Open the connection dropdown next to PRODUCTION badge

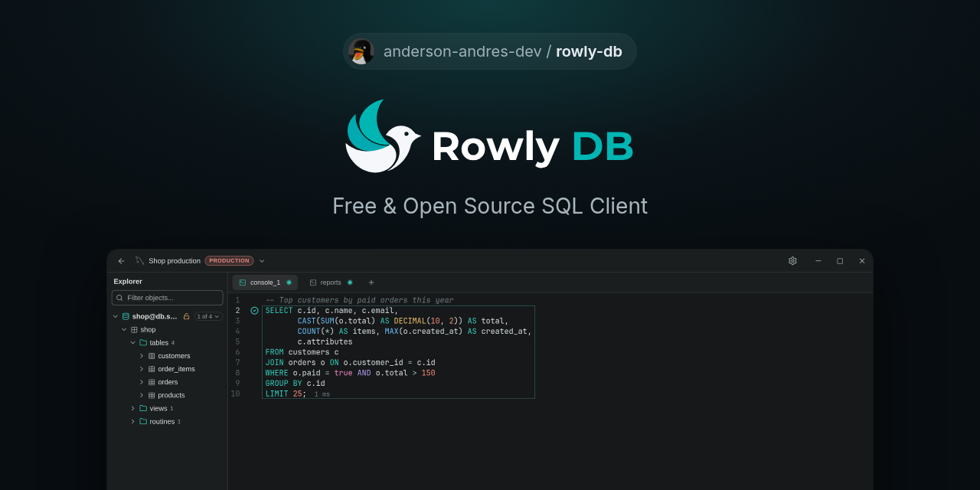[x=262, y=261]
